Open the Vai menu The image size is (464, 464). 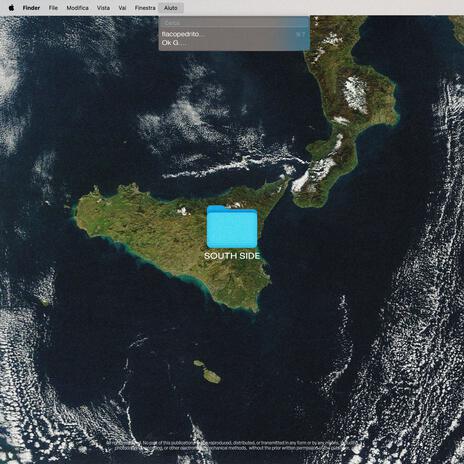(x=122, y=8)
